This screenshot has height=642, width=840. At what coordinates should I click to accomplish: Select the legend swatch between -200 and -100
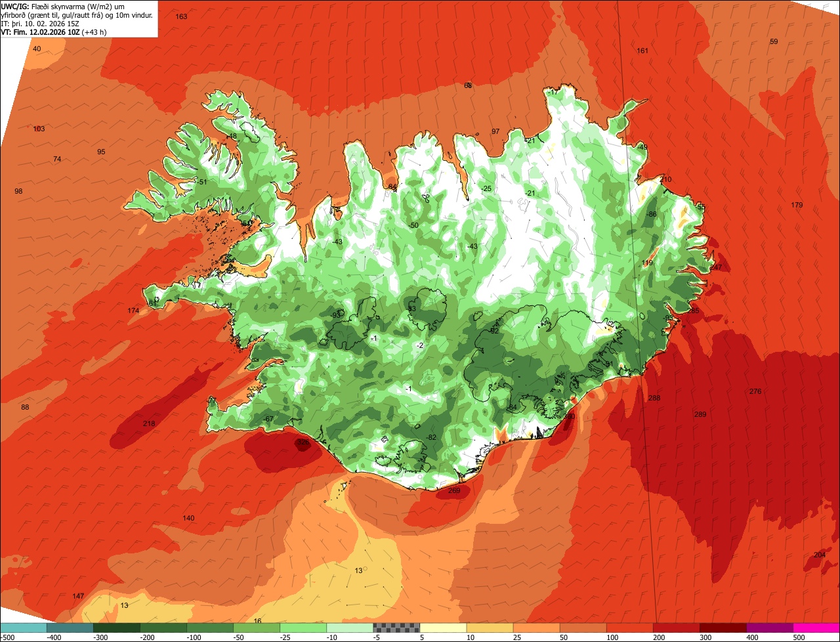(163, 628)
